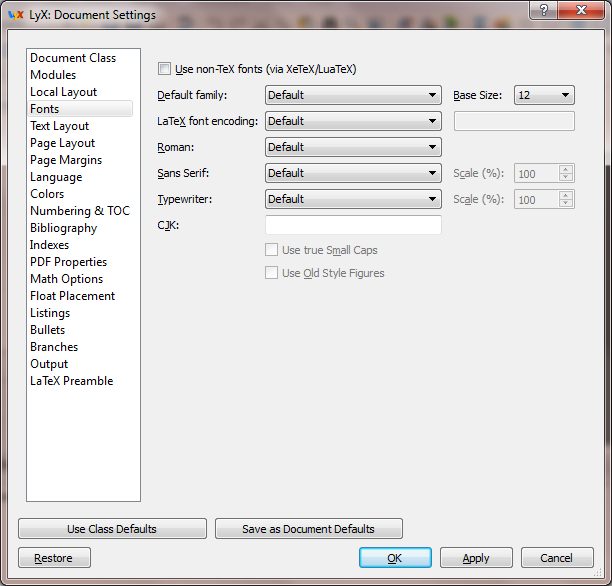Viewport: 612px width, 586px height.
Task: Change the Base Size dropdown value
Action: (x=544, y=95)
